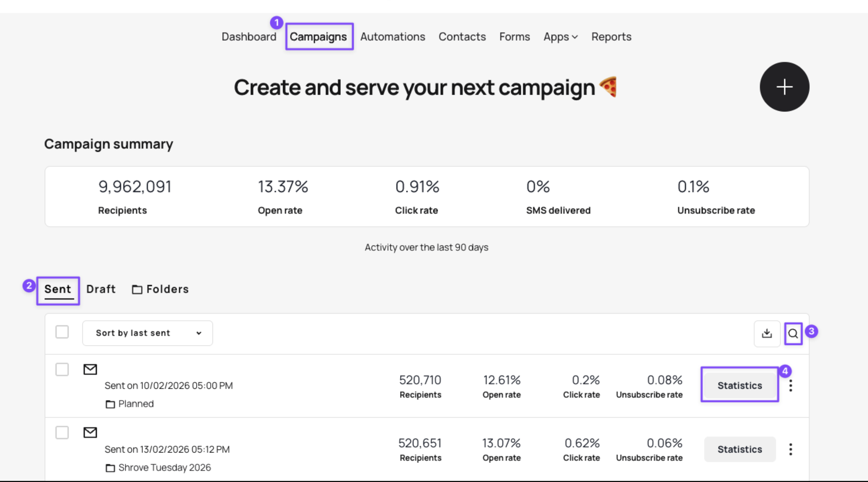The height and width of the screenshot is (482, 868).
Task: Open three-dot menu for Shrove Tuesday 2026 campaign
Action: pos(790,449)
